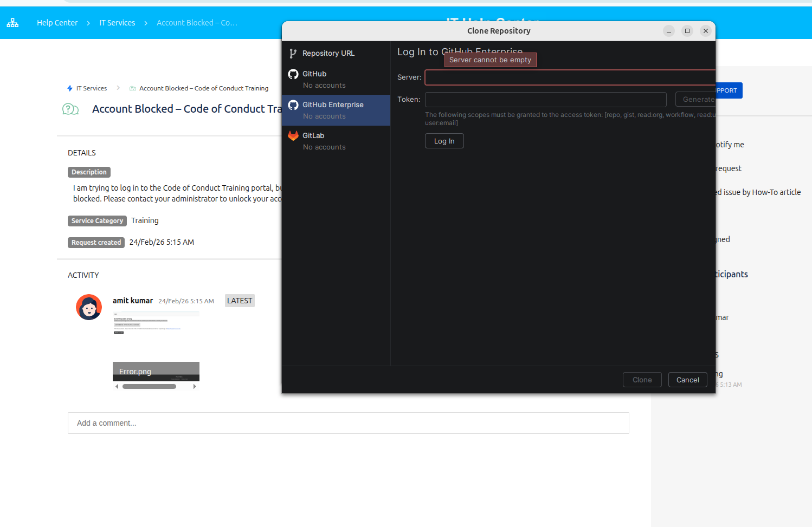
Task: Click the Generate token button
Action: 695,100
